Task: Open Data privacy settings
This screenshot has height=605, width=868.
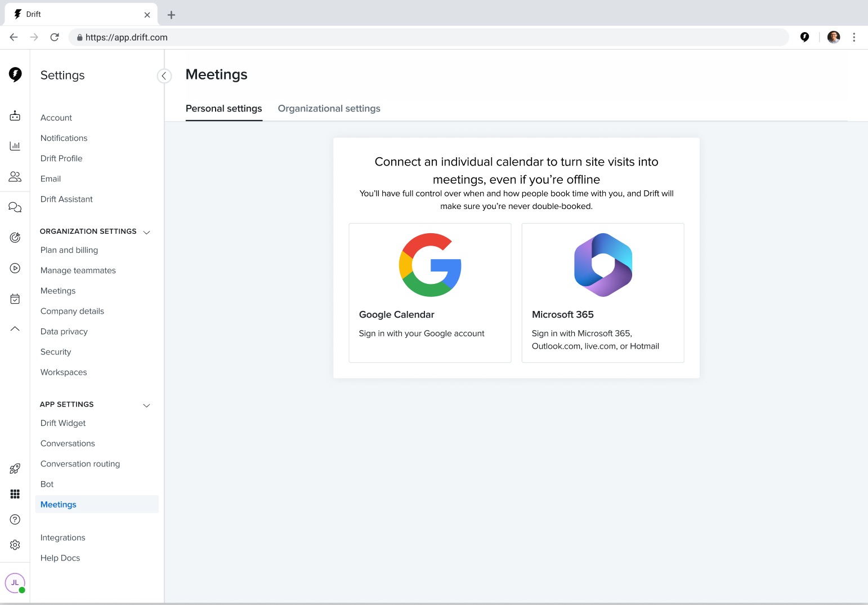Action: click(64, 331)
